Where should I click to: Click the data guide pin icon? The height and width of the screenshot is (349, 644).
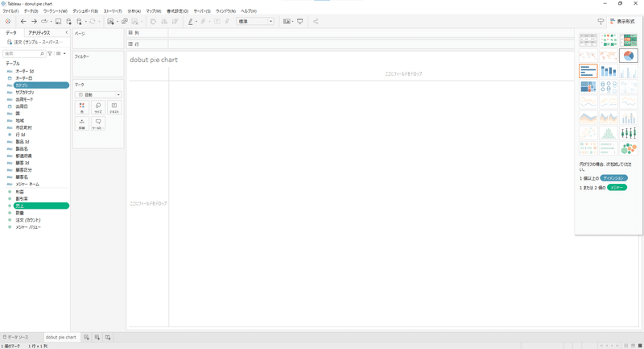tap(601, 22)
